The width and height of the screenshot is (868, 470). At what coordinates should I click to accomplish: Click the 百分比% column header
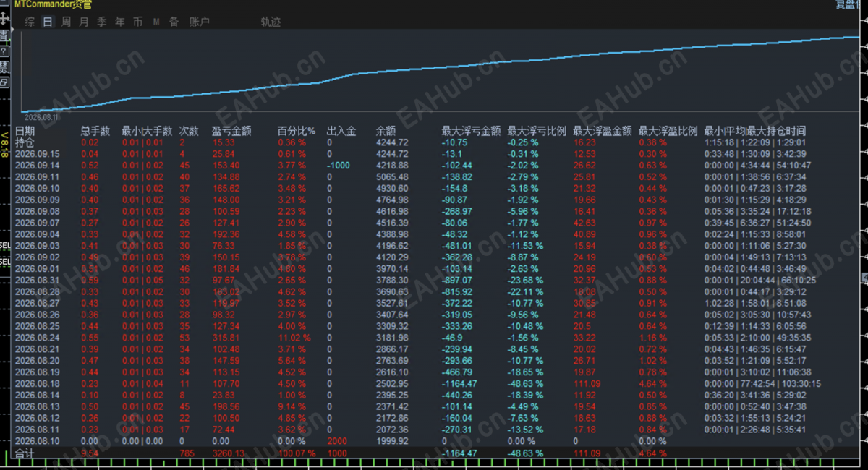coord(297,131)
